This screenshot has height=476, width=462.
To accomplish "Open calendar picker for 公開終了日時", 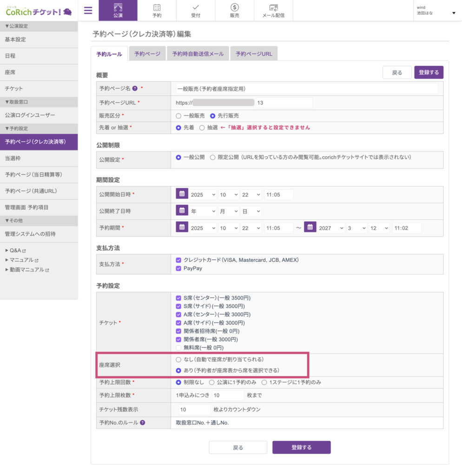I will tap(182, 211).
